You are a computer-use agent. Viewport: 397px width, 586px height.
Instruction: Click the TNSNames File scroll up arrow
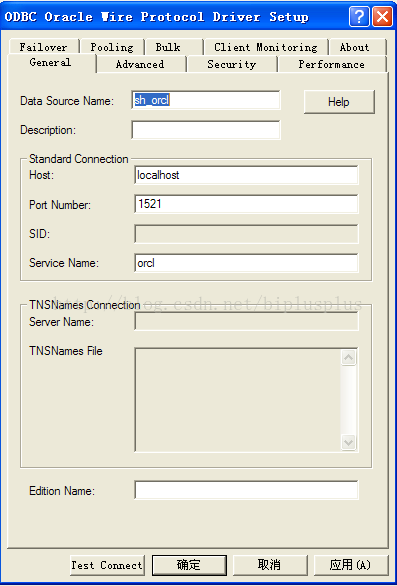(x=349, y=358)
